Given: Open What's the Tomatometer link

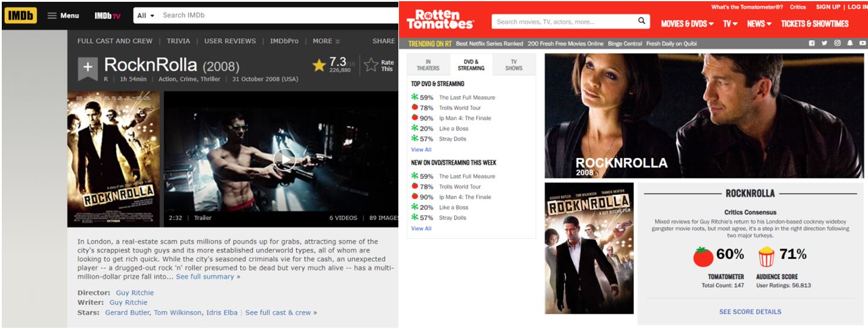Looking at the screenshot, I should [x=747, y=7].
